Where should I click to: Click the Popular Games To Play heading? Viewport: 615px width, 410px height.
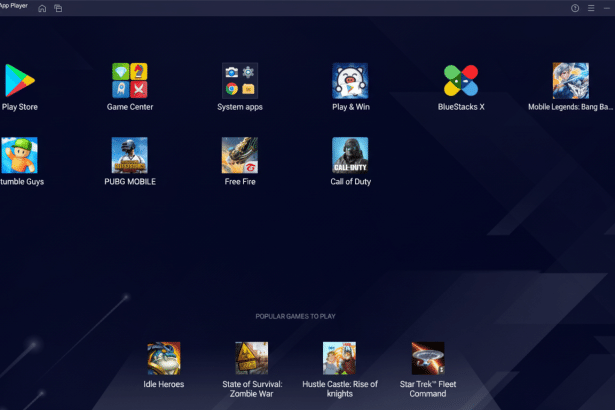(x=295, y=316)
